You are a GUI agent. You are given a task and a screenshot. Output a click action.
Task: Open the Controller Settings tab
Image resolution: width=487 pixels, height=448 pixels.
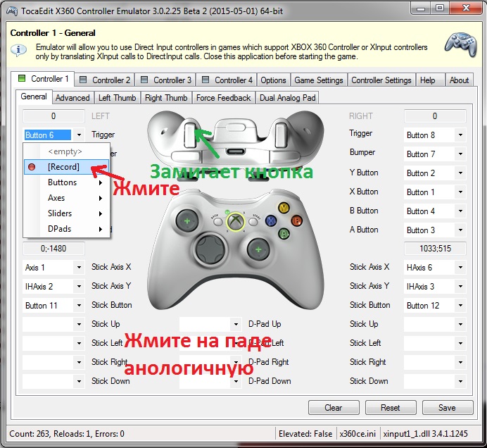381,80
